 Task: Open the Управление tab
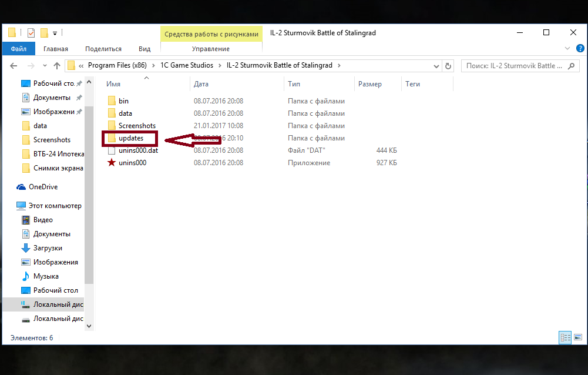coord(211,49)
